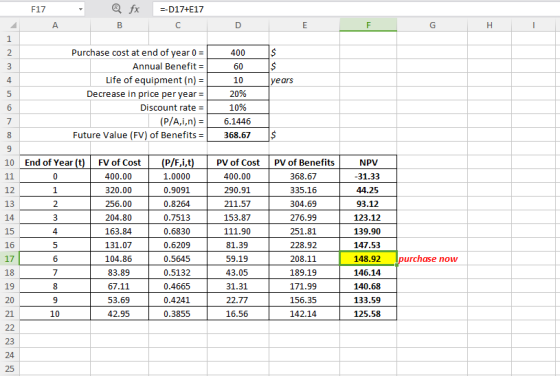Click 'Purchase cost at end of year 0 =' label
The width and height of the screenshot is (560, 376).
(138, 52)
